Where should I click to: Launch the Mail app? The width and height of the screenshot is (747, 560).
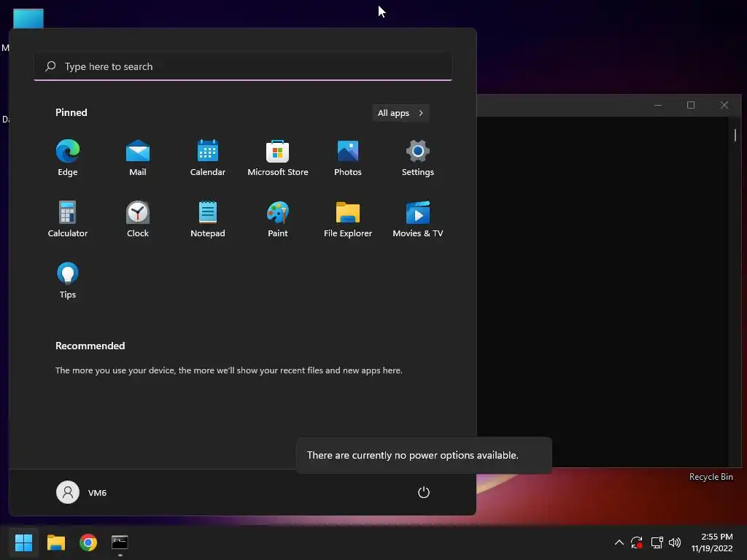138,157
